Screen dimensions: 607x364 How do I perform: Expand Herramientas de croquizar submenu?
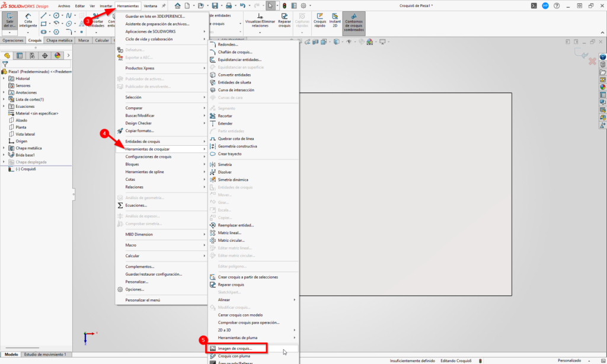point(161,149)
